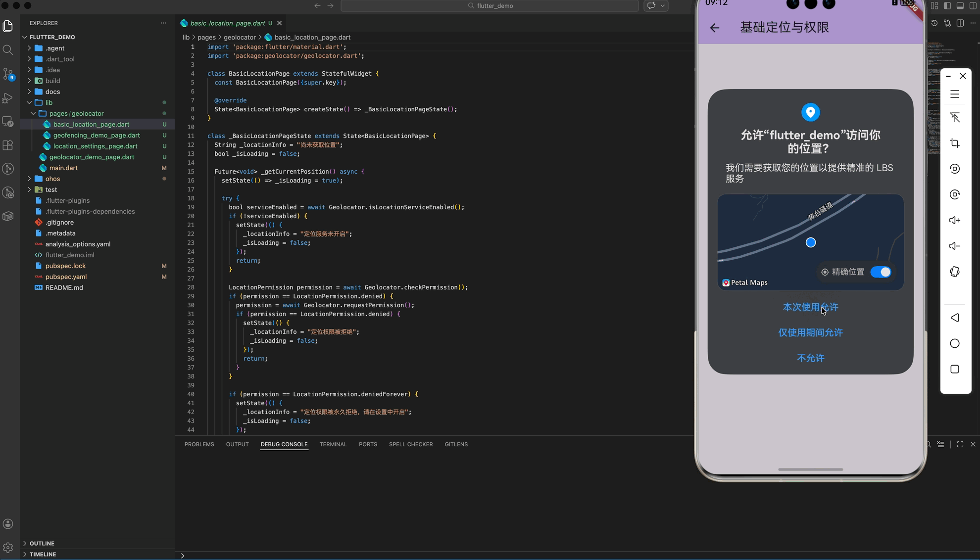Tap 仅使用期间允许 to allow while in use

[810, 332]
